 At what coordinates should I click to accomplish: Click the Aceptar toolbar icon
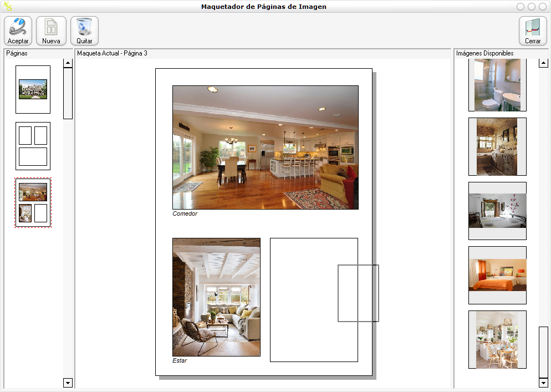18,30
